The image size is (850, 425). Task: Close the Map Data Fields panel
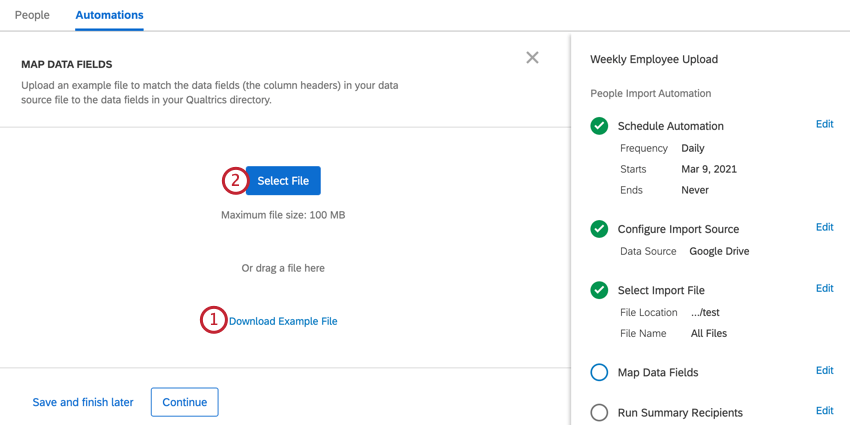coord(532,58)
